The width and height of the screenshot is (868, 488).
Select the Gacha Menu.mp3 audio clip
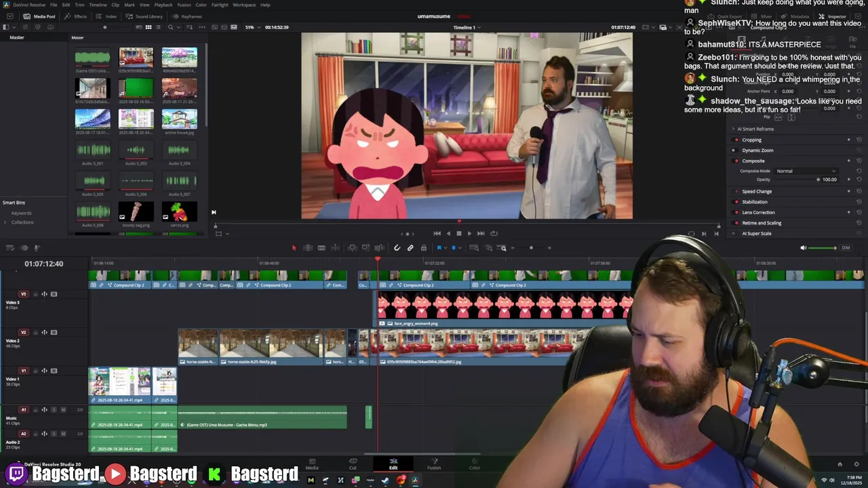point(262,418)
